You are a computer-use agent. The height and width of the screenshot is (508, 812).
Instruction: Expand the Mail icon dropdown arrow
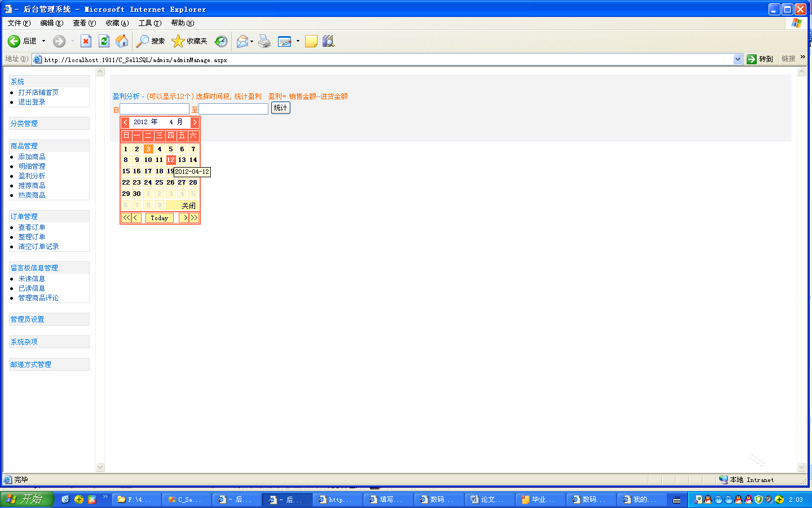tap(251, 41)
